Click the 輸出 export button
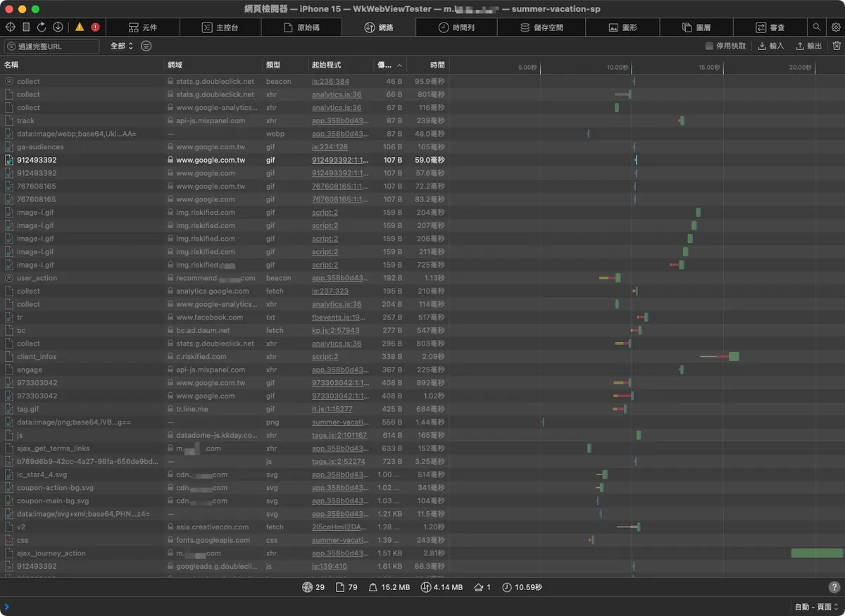The width and height of the screenshot is (845, 616). pyautogui.click(x=808, y=46)
